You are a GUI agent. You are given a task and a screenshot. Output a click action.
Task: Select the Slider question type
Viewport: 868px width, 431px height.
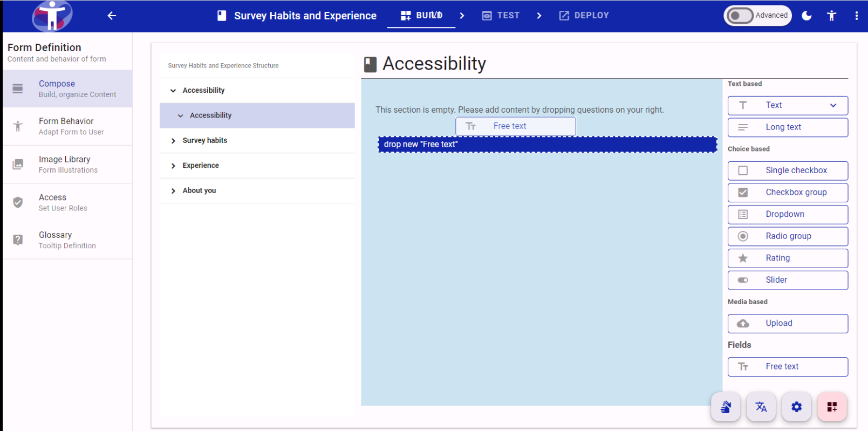tap(788, 280)
